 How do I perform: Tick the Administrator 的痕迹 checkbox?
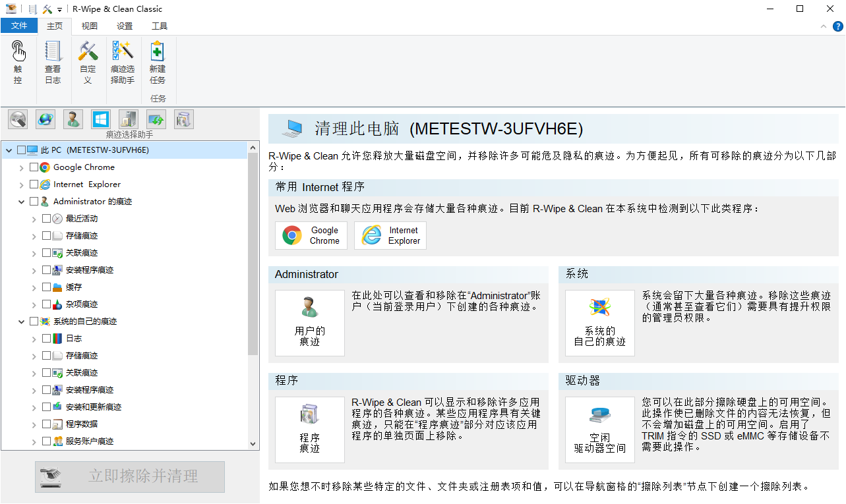(34, 202)
